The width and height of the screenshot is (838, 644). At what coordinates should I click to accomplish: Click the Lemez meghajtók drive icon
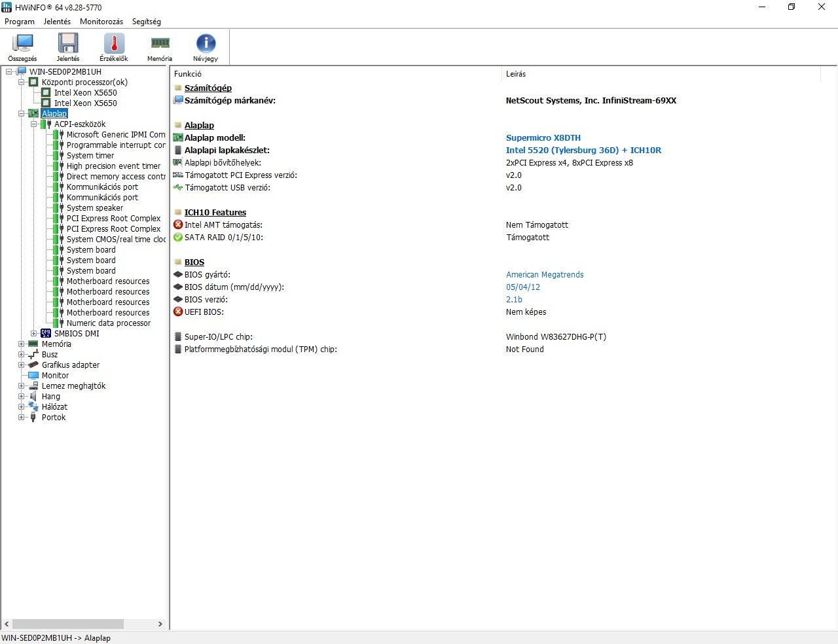coord(33,386)
